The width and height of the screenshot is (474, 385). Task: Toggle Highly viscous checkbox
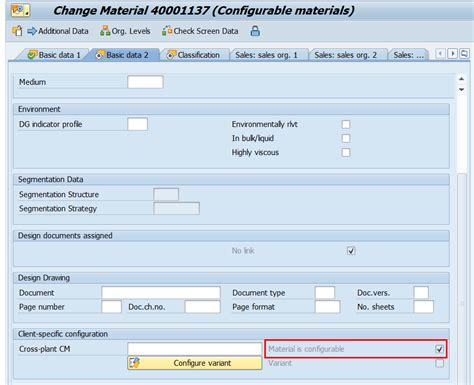pyautogui.click(x=346, y=153)
